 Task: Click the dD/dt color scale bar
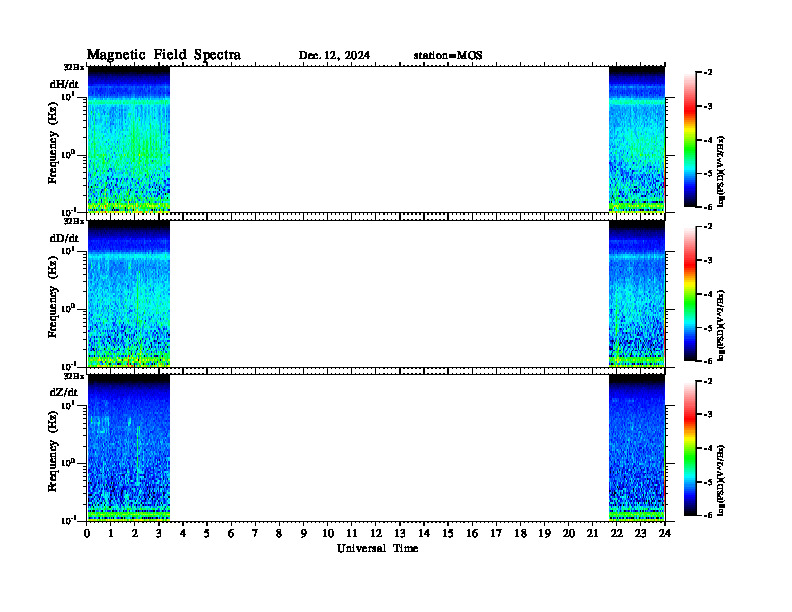point(689,294)
